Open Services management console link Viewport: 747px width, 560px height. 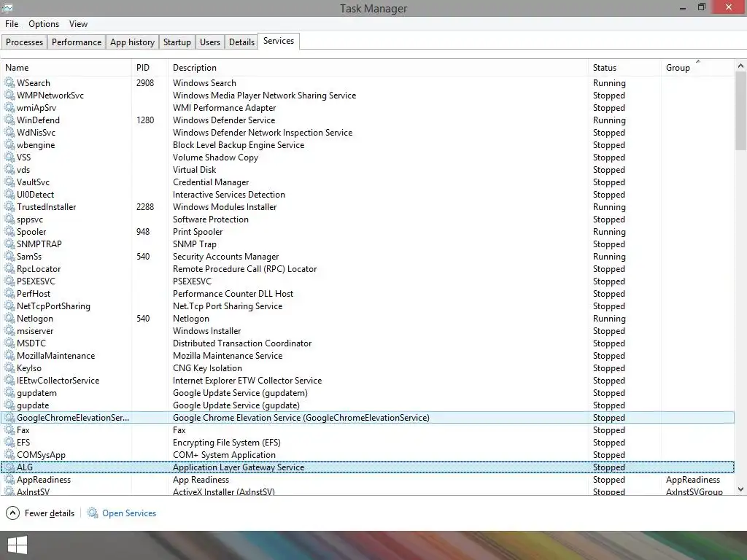(x=129, y=513)
